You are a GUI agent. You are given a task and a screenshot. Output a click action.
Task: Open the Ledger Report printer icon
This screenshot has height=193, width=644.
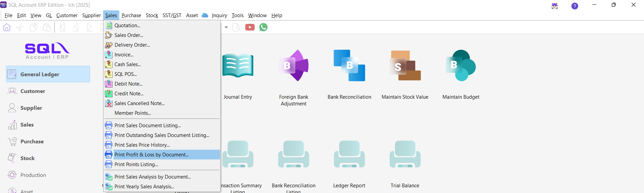pyautogui.click(x=349, y=154)
